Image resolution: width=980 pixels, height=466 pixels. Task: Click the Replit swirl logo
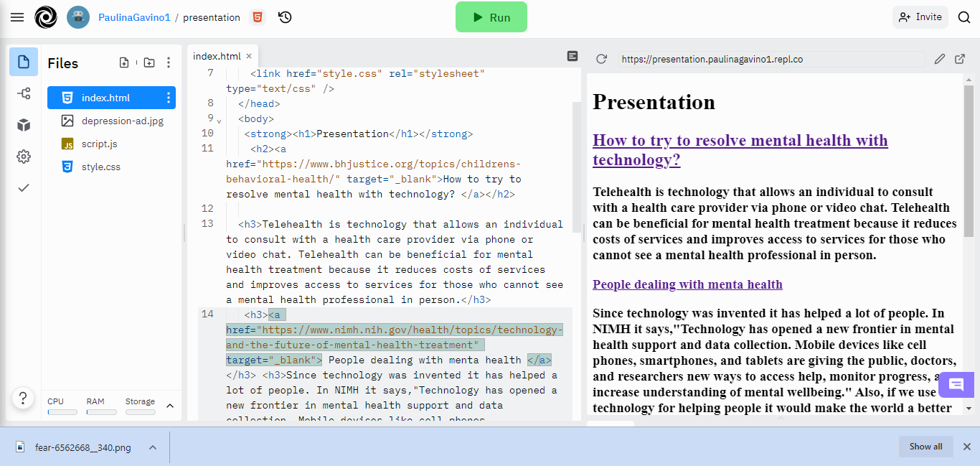pyautogui.click(x=46, y=17)
